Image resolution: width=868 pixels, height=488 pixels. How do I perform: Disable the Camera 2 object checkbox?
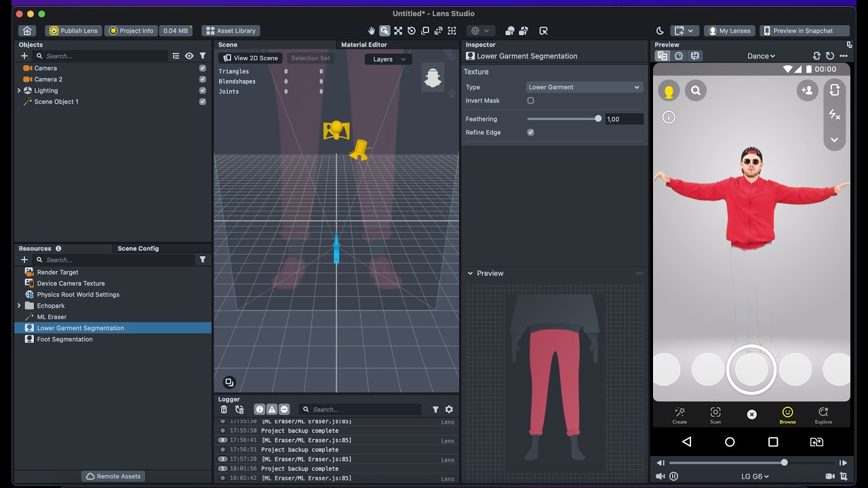coord(202,79)
